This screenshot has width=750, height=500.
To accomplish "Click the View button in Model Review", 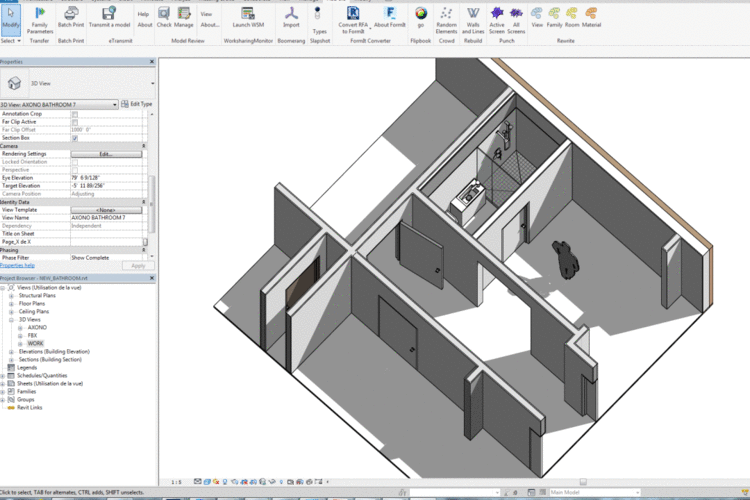I will 206,14.
